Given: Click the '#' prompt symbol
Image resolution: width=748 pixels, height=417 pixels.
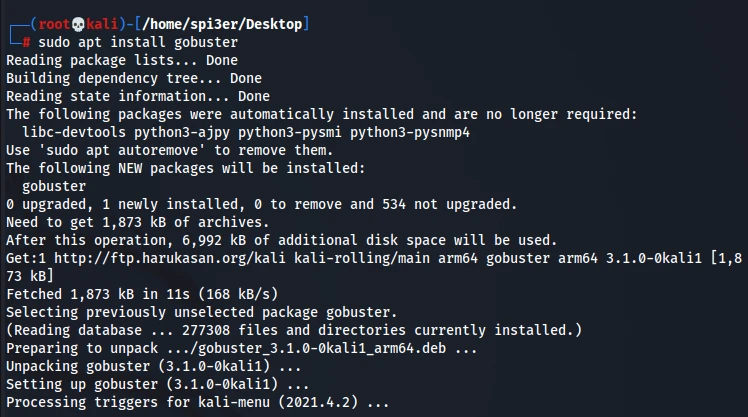Looking at the screenshot, I should [26, 42].
